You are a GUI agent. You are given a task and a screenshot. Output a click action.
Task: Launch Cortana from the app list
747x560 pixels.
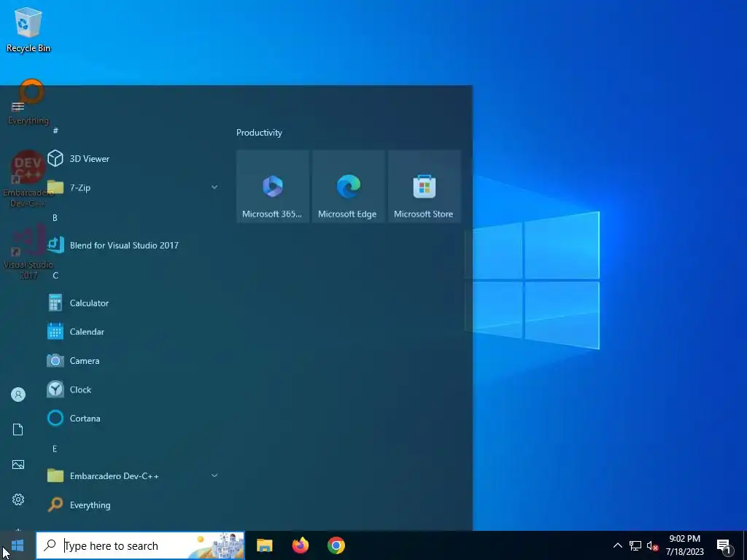click(133, 418)
